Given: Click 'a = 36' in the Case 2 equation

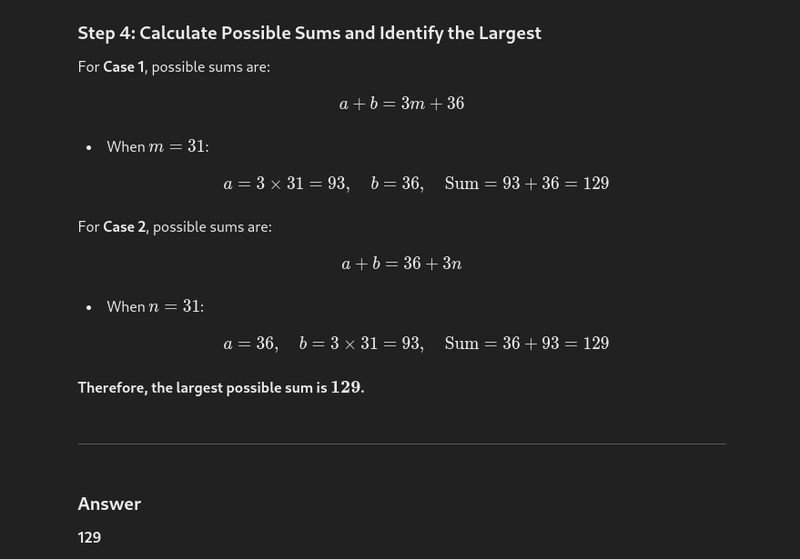Looking at the screenshot, I should 251,343.
